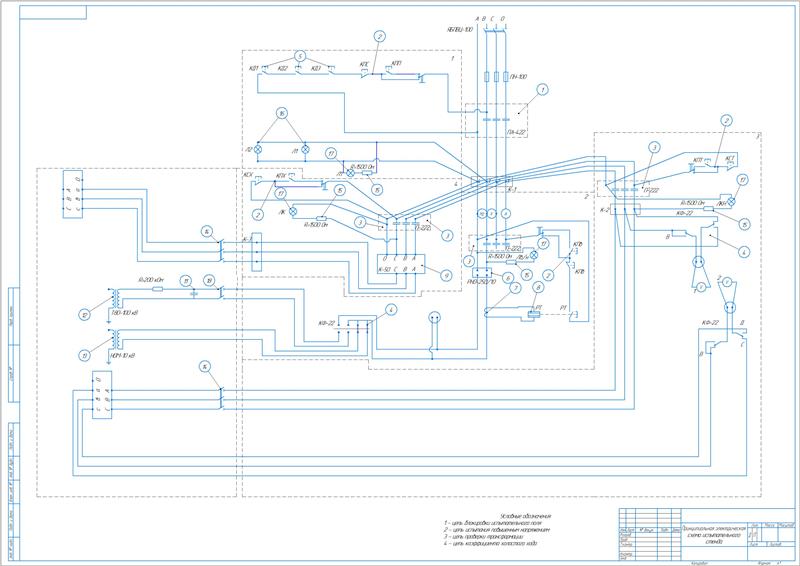The image size is (800, 566).
Task: Click the ПН-100 fuse label
Action: 518,77
